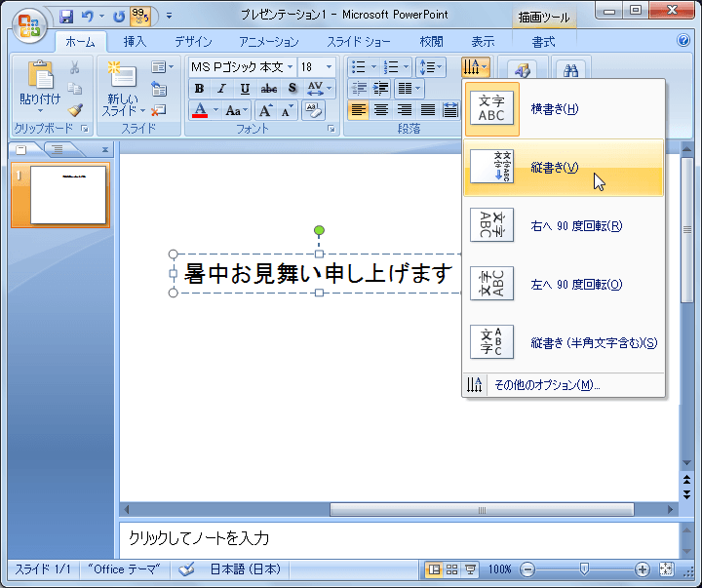702x588 pixels.
Task: Redo the last action
Action: (x=119, y=17)
